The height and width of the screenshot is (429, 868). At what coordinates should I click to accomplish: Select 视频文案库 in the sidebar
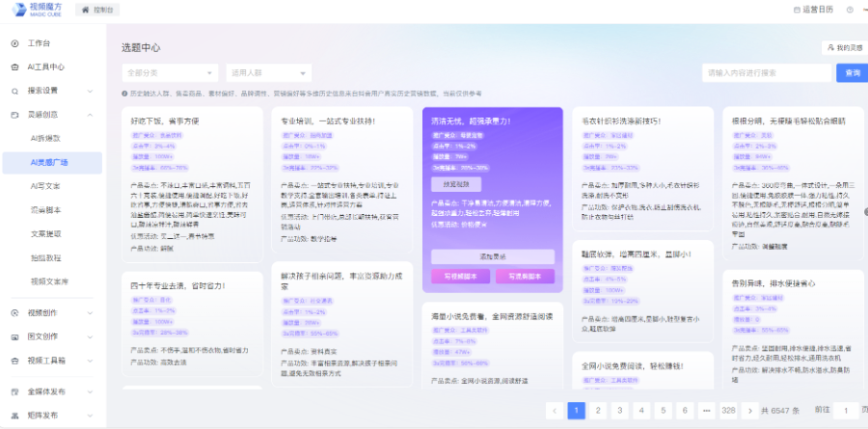(52, 282)
